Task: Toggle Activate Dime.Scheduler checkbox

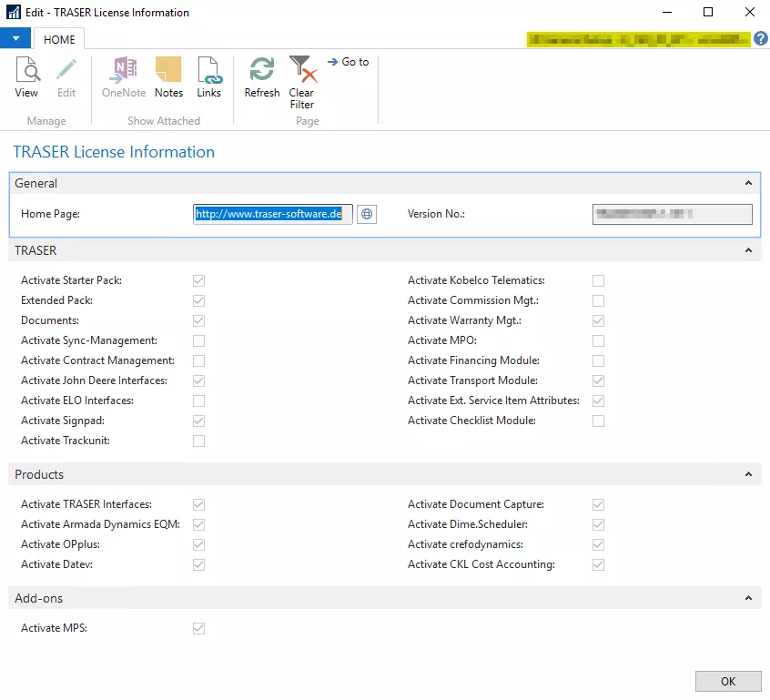Action: (x=598, y=524)
